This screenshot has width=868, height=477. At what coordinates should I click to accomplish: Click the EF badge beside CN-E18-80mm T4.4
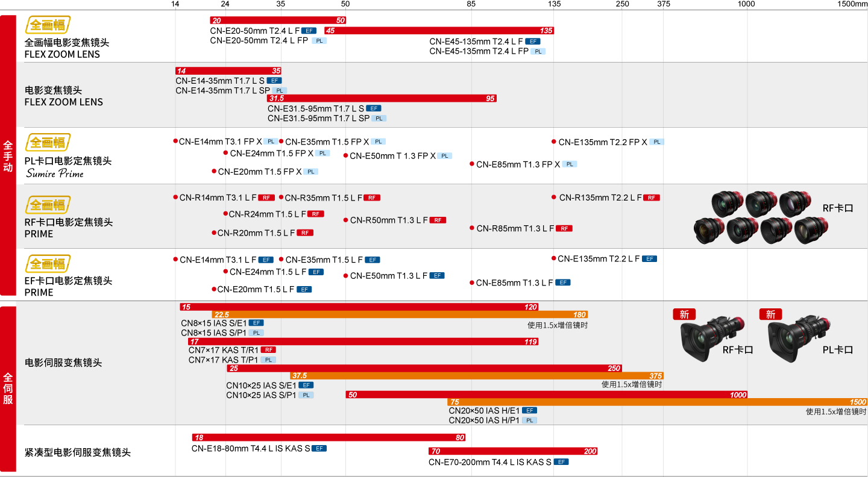pos(319,448)
